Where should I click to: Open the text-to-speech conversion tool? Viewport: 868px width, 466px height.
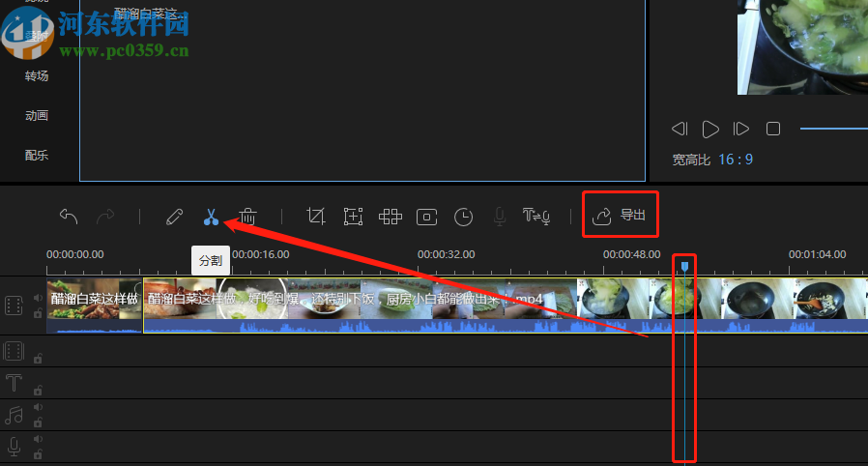pos(536,216)
